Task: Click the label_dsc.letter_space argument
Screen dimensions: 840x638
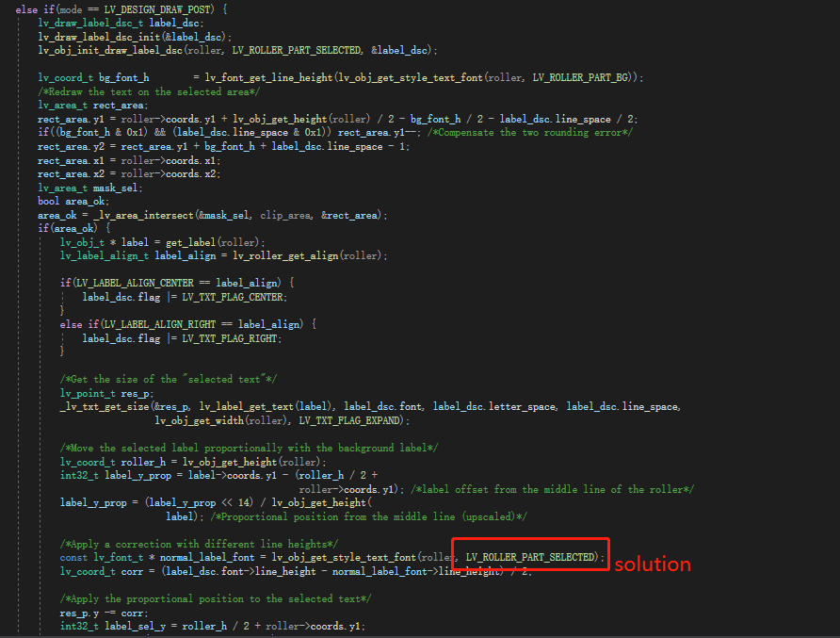Action: (494, 407)
